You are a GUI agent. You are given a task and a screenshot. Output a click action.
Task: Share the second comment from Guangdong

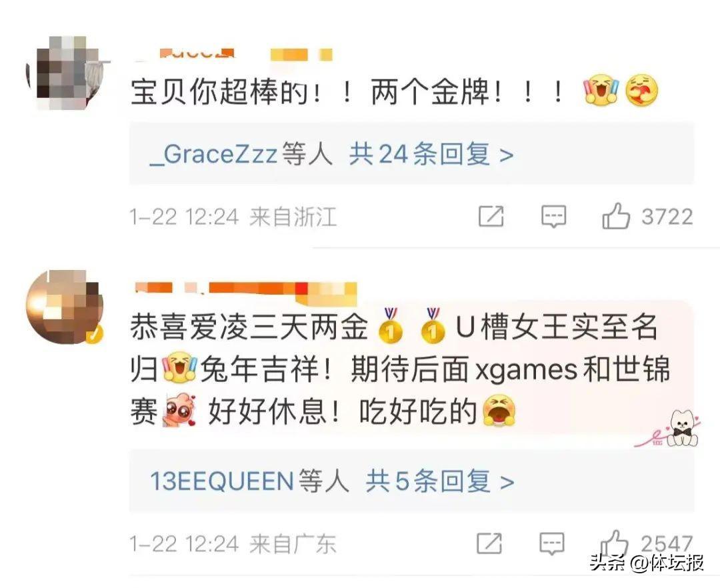click(x=489, y=543)
